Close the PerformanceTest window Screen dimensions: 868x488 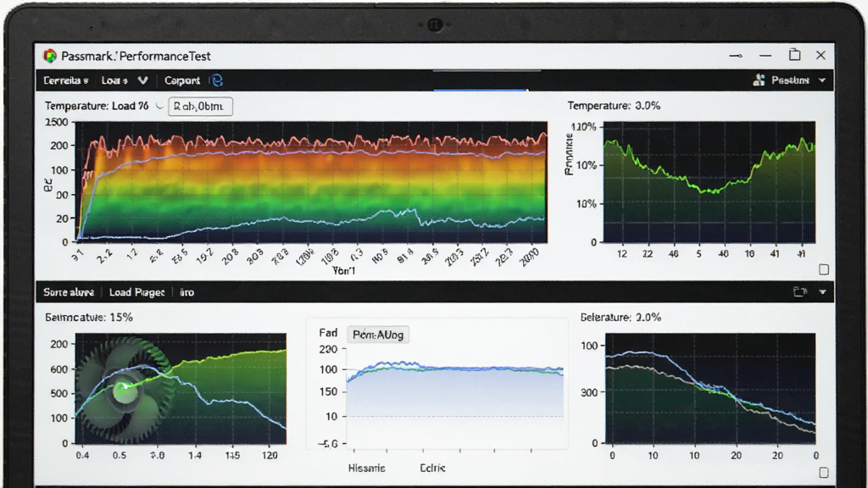821,55
